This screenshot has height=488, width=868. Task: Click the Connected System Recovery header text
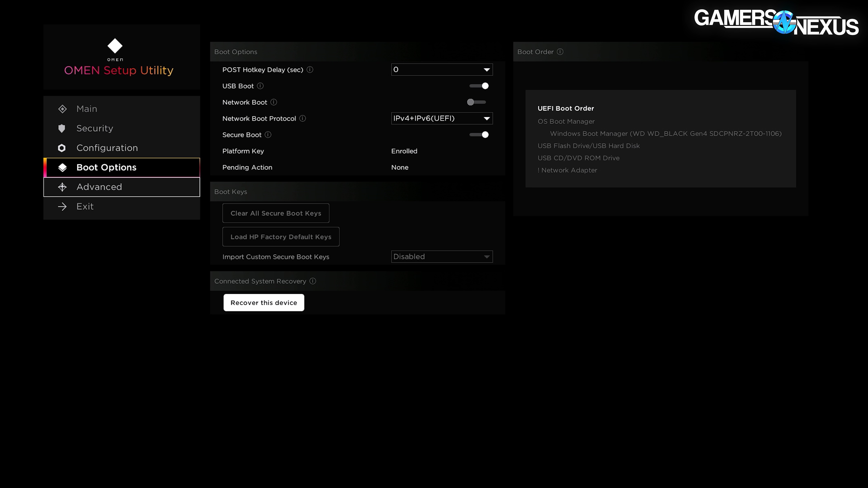(x=260, y=281)
